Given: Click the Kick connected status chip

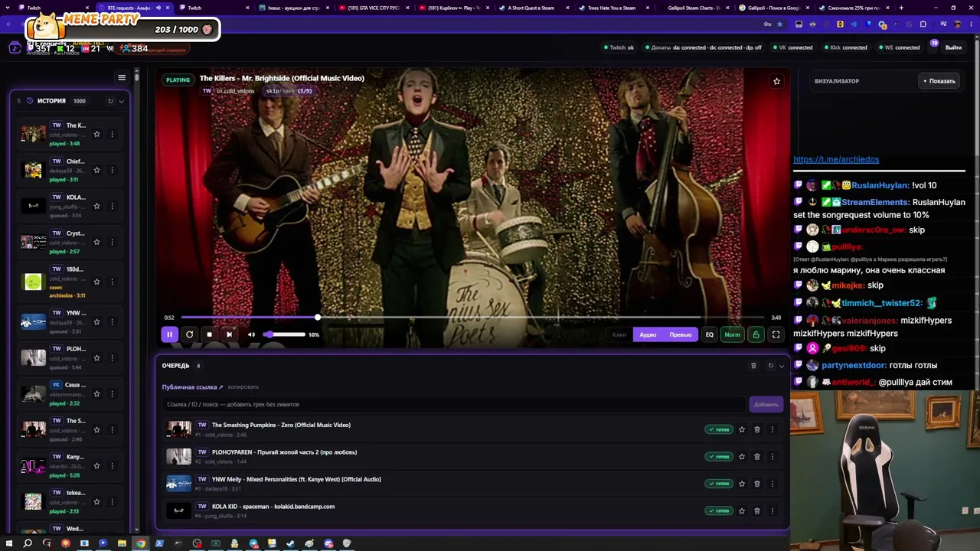Looking at the screenshot, I should 844,47.
